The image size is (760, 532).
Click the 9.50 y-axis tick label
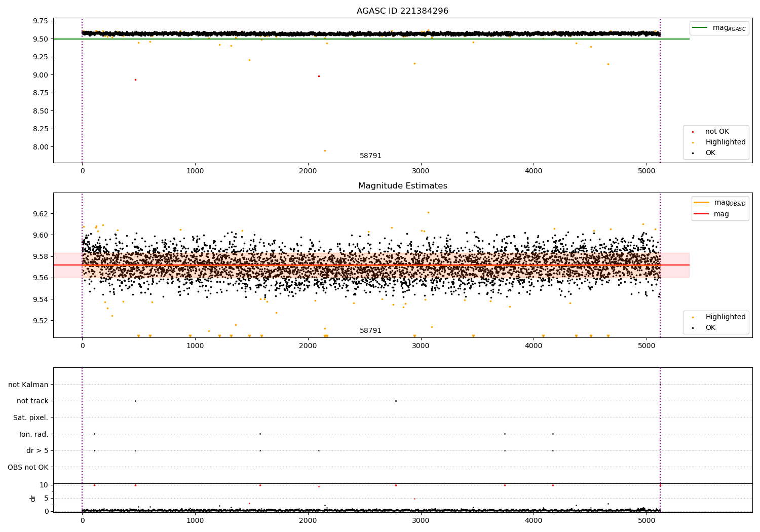point(40,39)
